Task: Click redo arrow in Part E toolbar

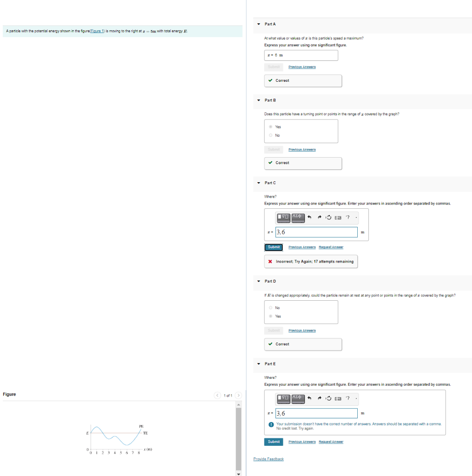Action: click(x=319, y=398)
